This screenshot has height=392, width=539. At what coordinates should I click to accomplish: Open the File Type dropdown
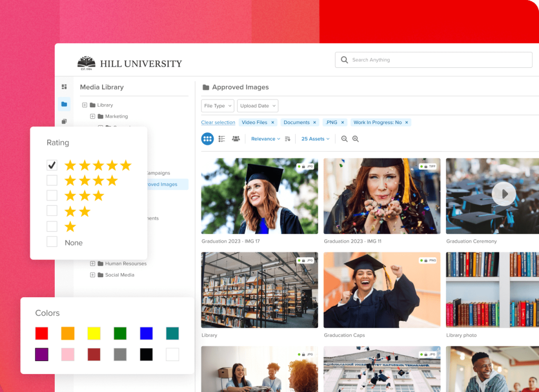[x=217, y=106]
